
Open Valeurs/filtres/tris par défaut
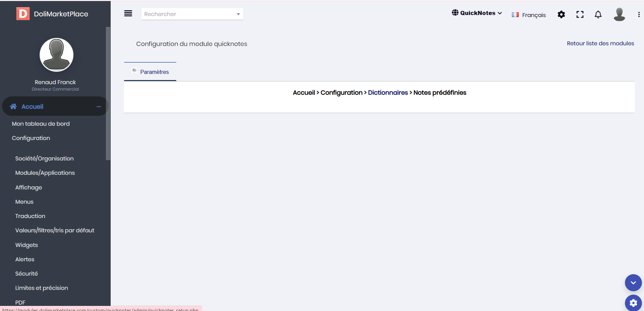[x=55, y=230]
